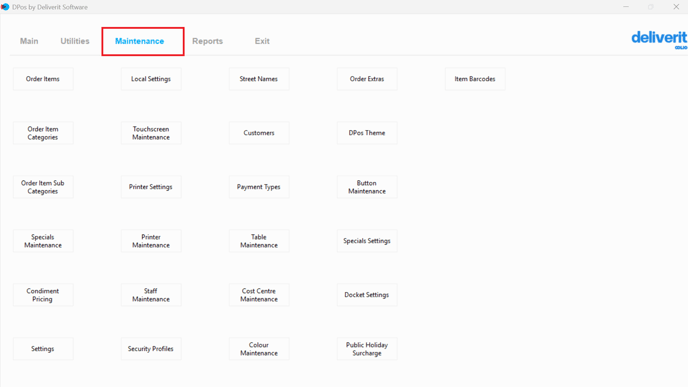The height and width of the screenshot is (387, 688).
Task: Click the deliverit logo
Action: (x=659, y=39)
